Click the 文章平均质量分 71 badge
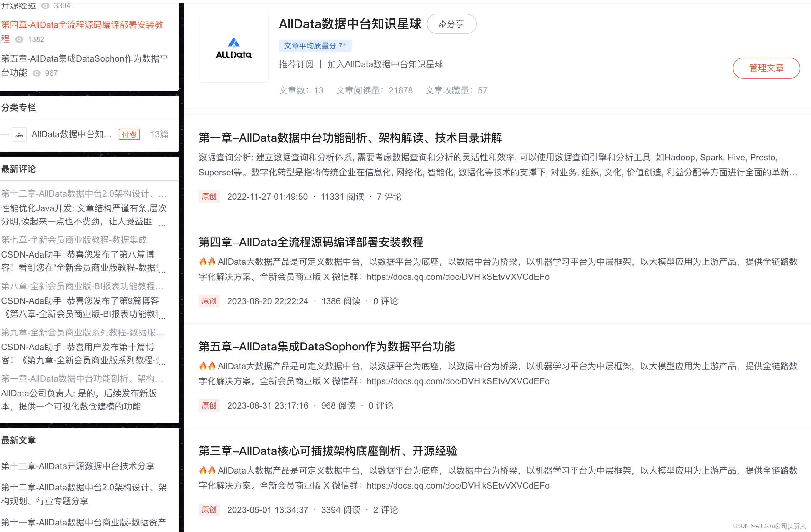 click(x=315, y=46)
